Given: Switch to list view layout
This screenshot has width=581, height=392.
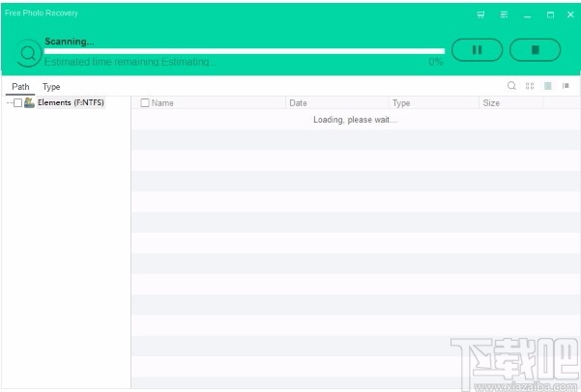Looking at the screenshot, I should click(548, 86).
